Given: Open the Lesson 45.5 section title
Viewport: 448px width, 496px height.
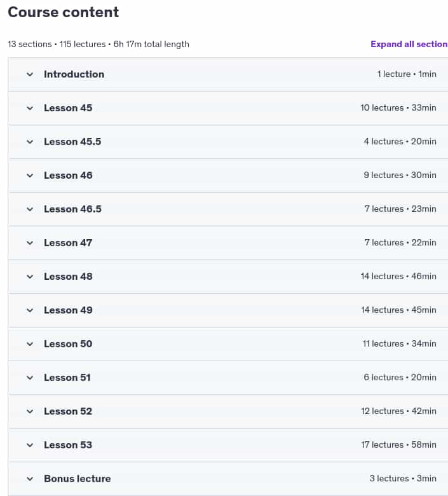Looking at the screenshot, I should pos(72,142).
